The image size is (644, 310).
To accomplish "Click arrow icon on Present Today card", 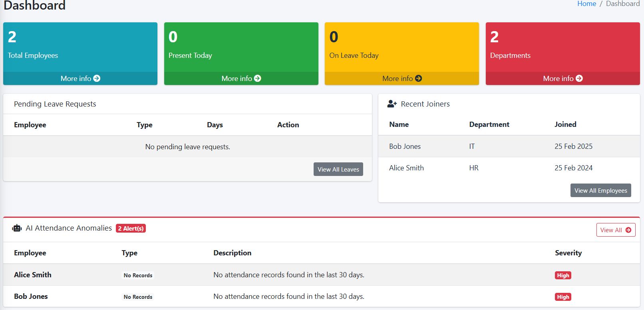I will click(x=258, y=79).
